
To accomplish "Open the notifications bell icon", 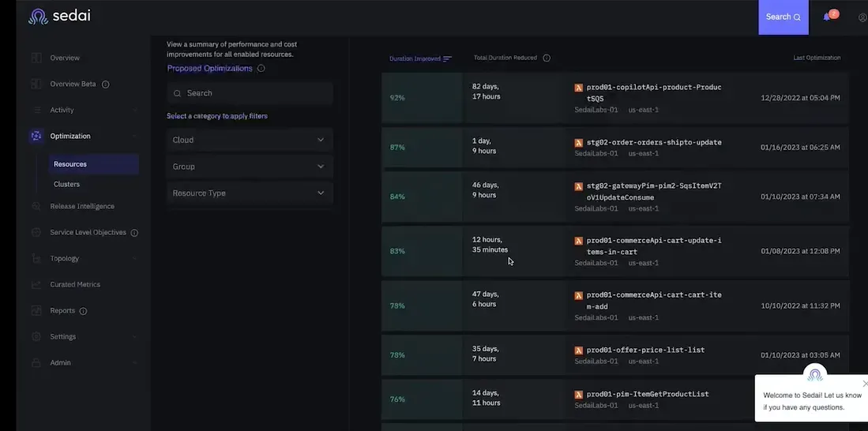I will pos(826,17).
